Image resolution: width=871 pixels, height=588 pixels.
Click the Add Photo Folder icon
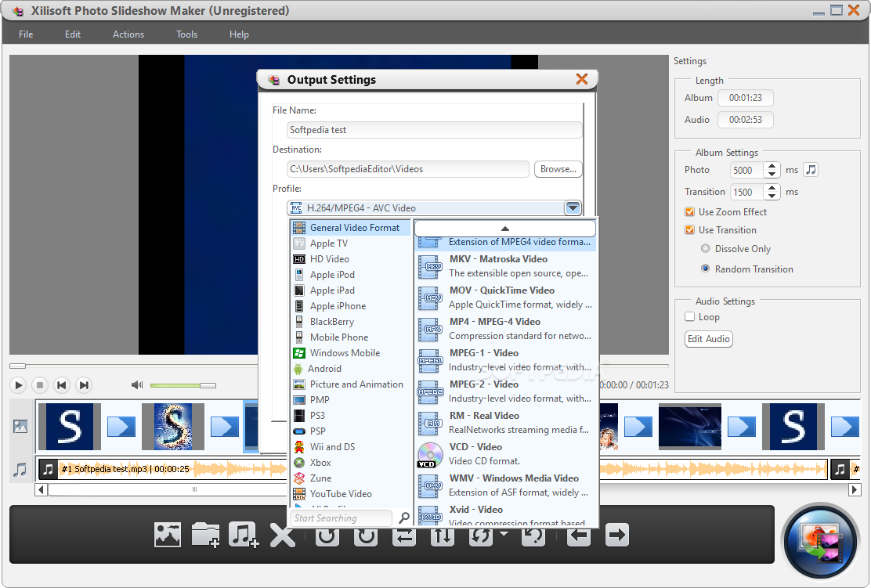click(205, 535)
